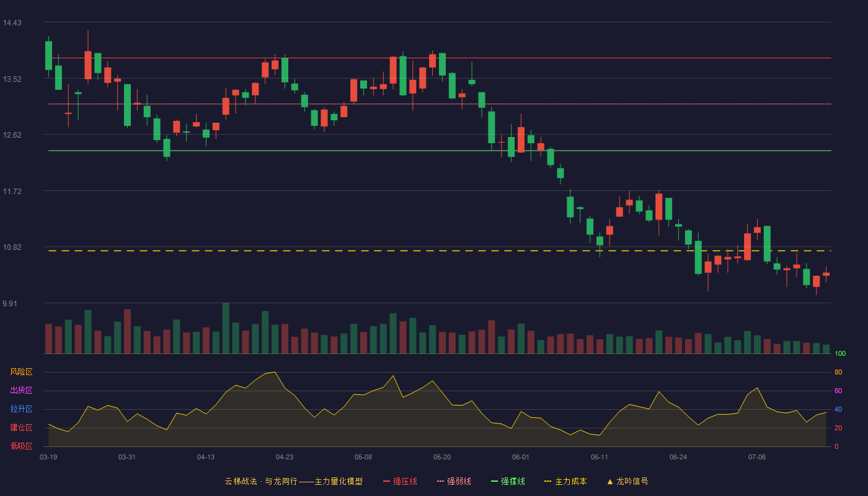
Task: Click the 07-06 date label
Action: pyautogui.click(x=757, y=457)
